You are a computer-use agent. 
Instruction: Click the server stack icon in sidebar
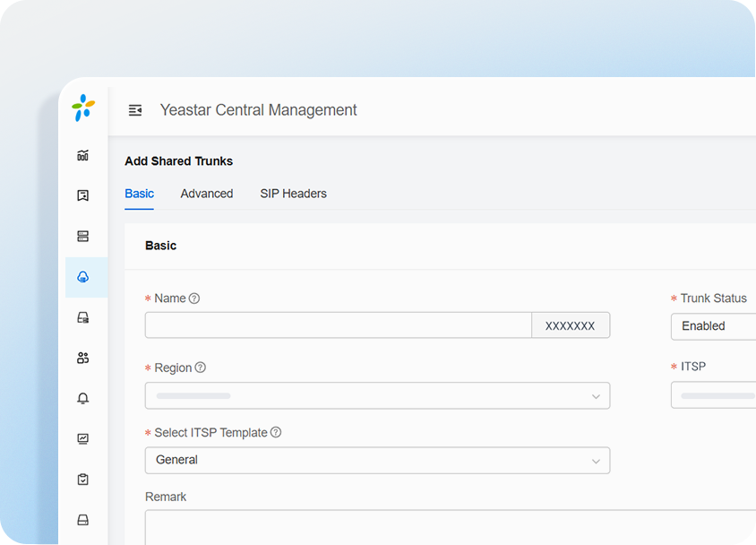pyautogui.click(x=83, y=237)
